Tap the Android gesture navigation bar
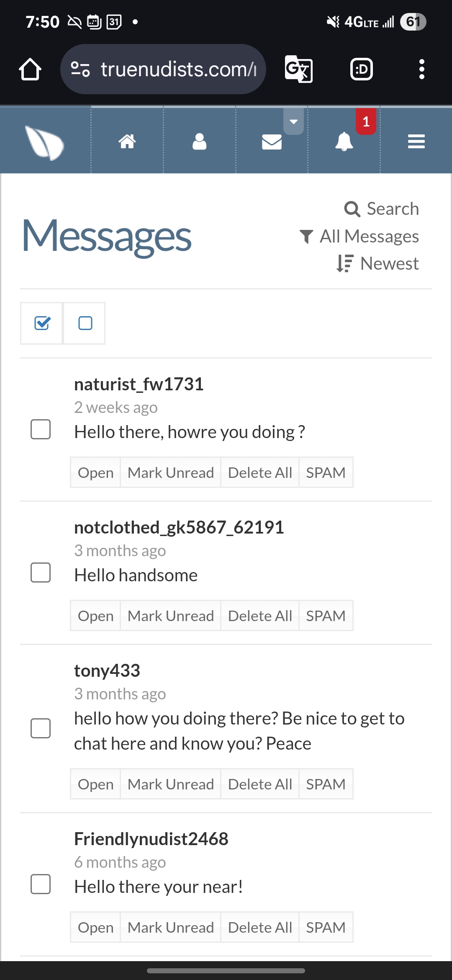The width and height of the screenshot is (452, 980). tap(226, 970)
